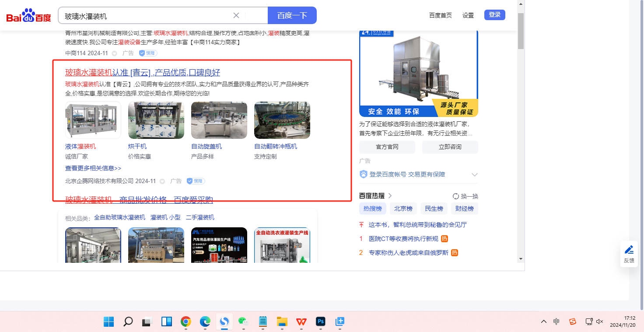The height and width of the screenshot is (332, 644).
Task: Open Photoshop from the taskbar
Action: tap(320, 322)
